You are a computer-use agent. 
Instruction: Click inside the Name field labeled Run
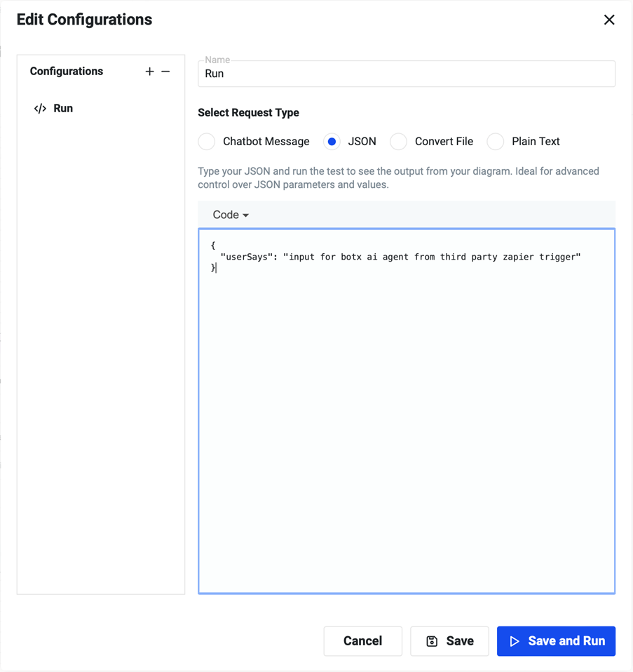[407, 73]
